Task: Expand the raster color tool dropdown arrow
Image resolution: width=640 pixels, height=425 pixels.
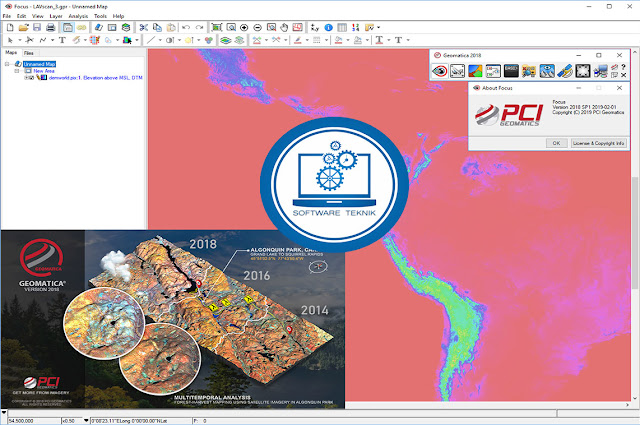Action: click(x=137, y=40)
